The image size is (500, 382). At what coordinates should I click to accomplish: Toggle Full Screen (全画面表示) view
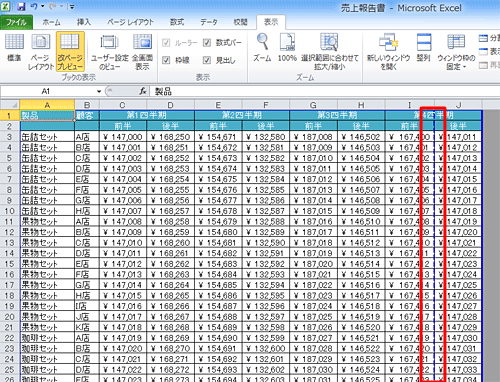[x=142, y=52]
